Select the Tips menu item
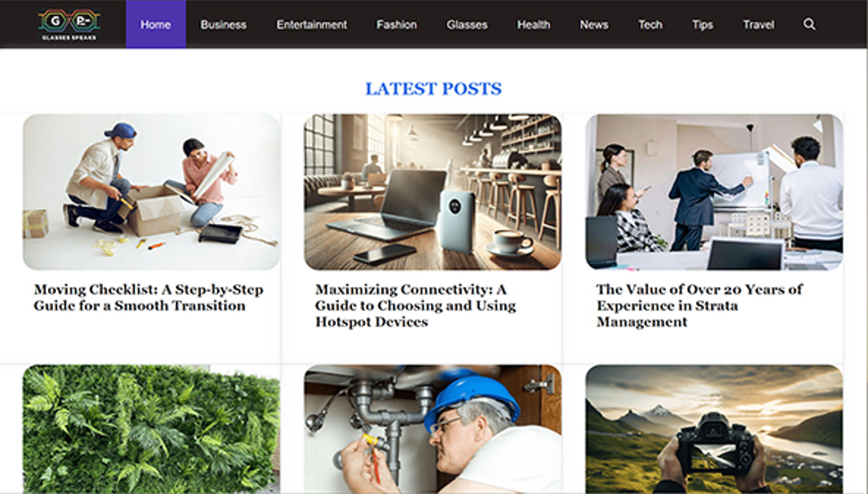 (702, 25)
